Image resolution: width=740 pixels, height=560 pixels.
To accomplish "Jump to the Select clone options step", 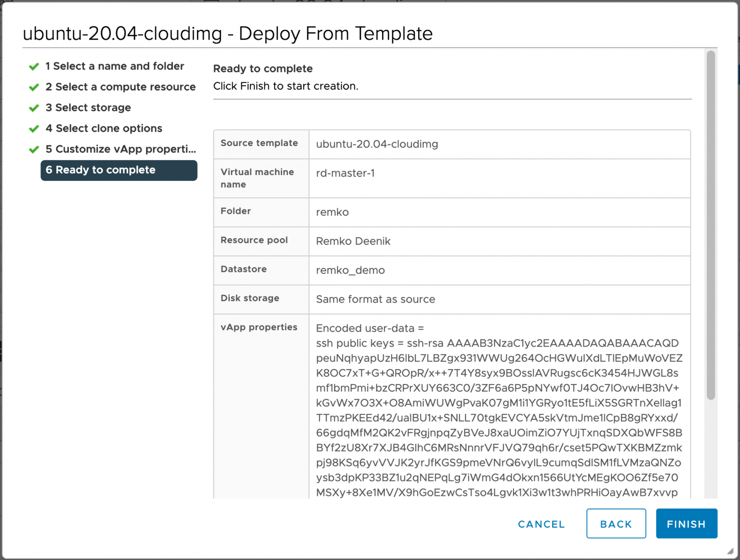I will point(104,128).
